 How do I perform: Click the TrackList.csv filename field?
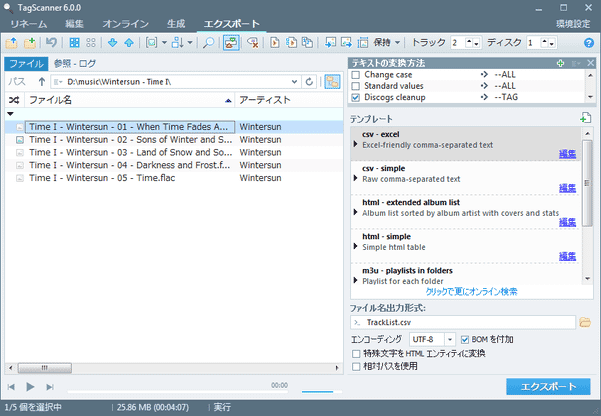tap(463, 322)
